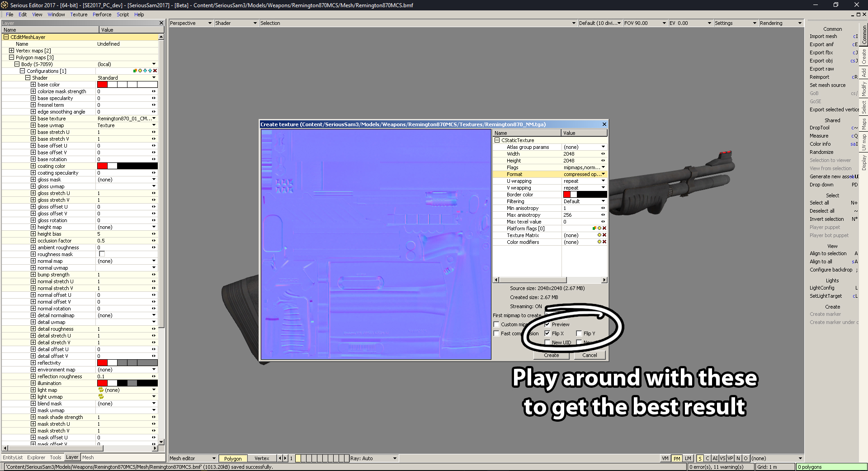Clear Color modifiers with the red X icon
Screen dimensions: 868x471
(x=604, y=242)
